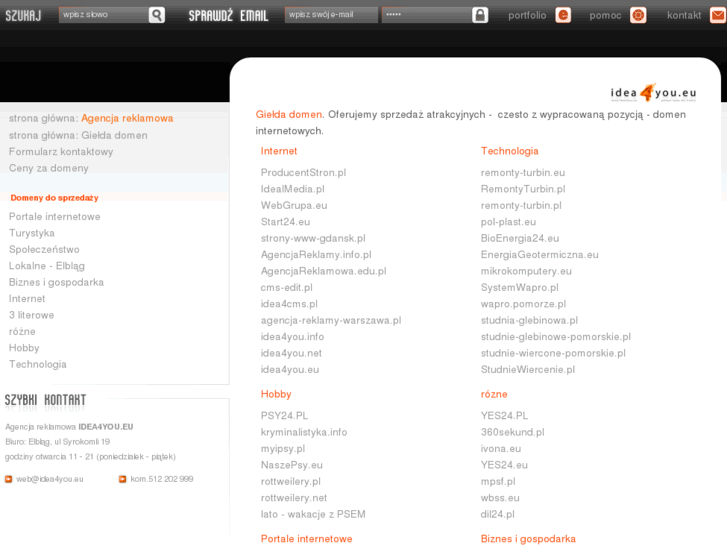Focus the 'wpisz swój e-mail' field
Screen dimensions: 727x545
[331, 15]
